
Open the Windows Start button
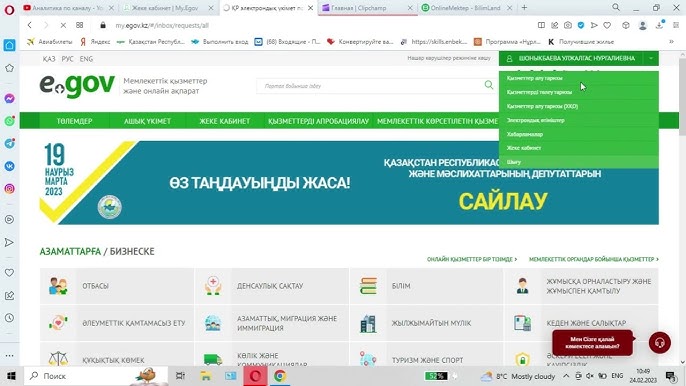tap(11, 376)
